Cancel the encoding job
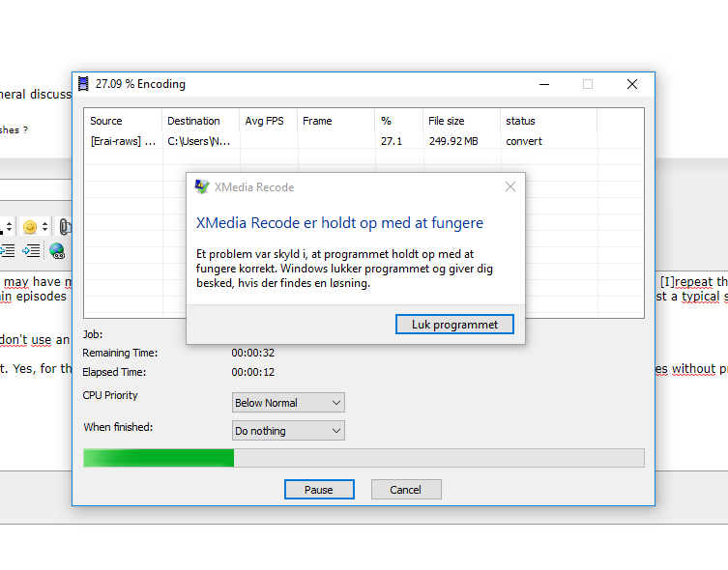 pyautogui.click(x=406, y=489)
